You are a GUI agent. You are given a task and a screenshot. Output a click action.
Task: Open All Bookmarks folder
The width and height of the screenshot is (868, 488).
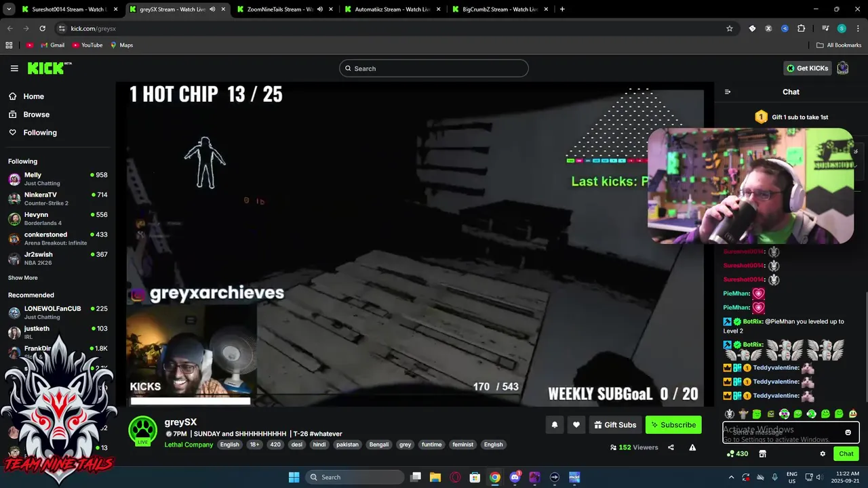coord(839,45)
